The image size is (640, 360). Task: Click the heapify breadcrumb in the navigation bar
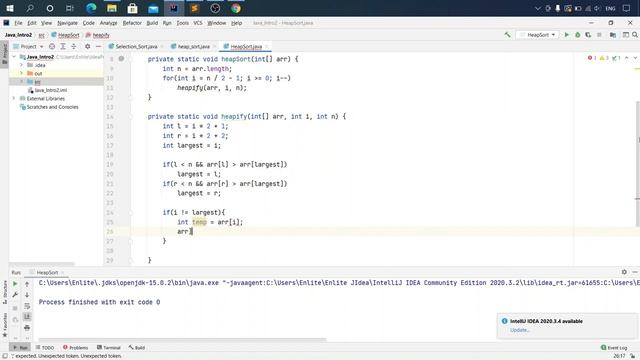click(x=98, y=35)
